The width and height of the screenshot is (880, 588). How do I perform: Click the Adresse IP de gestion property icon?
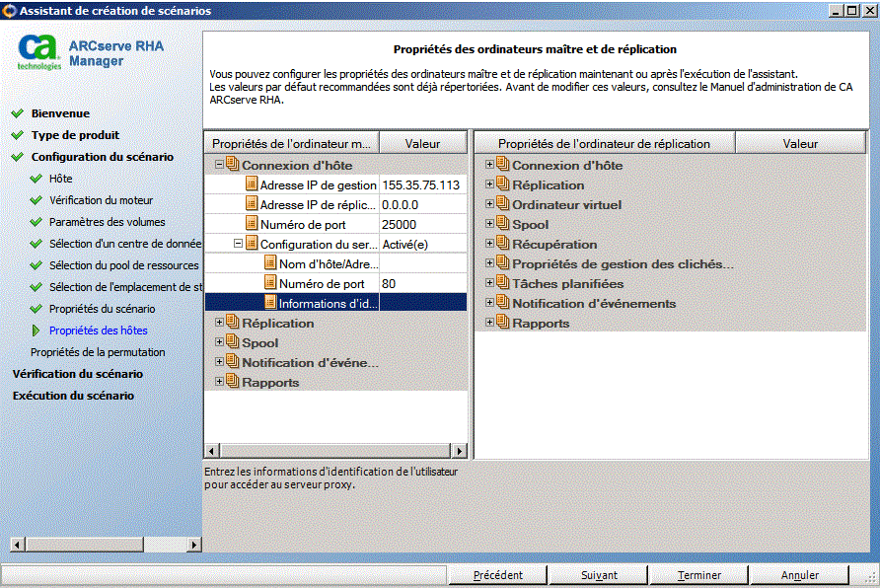[x=251, y=184]
